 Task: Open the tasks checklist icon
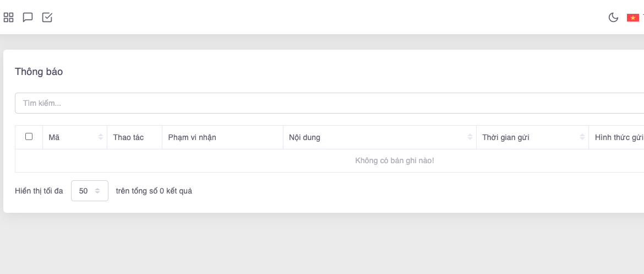[x=47, y=18]
